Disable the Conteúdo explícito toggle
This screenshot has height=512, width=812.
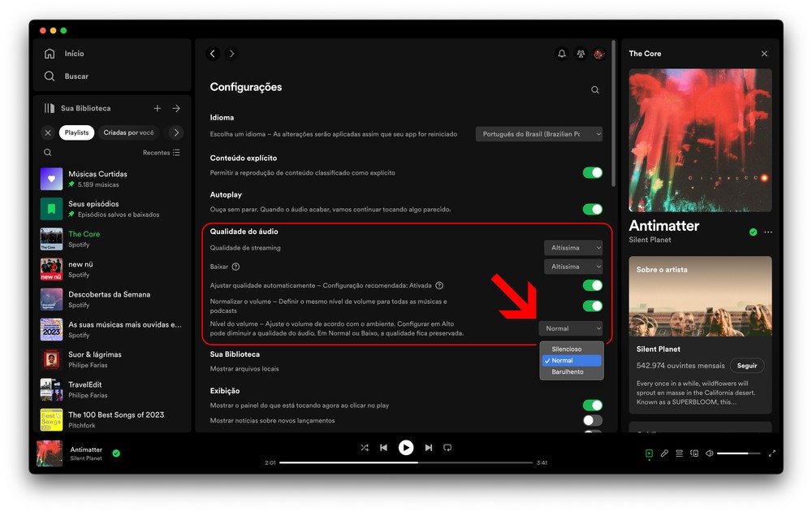[592, 172]
